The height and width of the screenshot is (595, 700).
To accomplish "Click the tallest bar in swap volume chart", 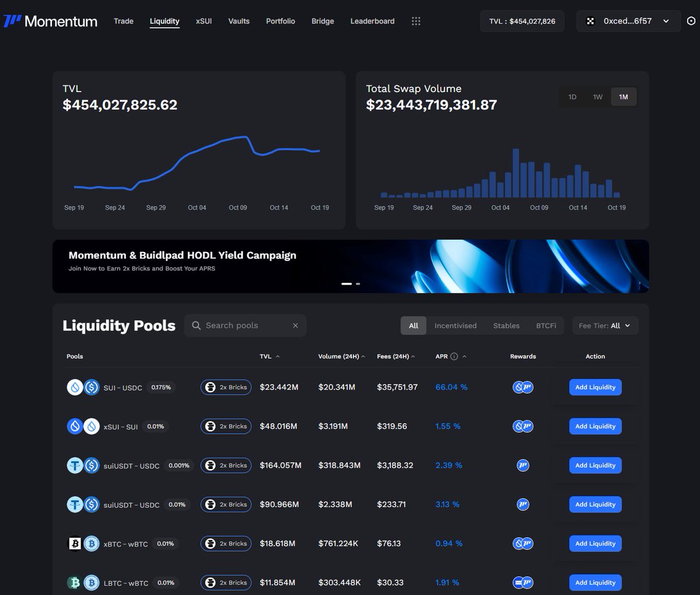I will (516, 173).
